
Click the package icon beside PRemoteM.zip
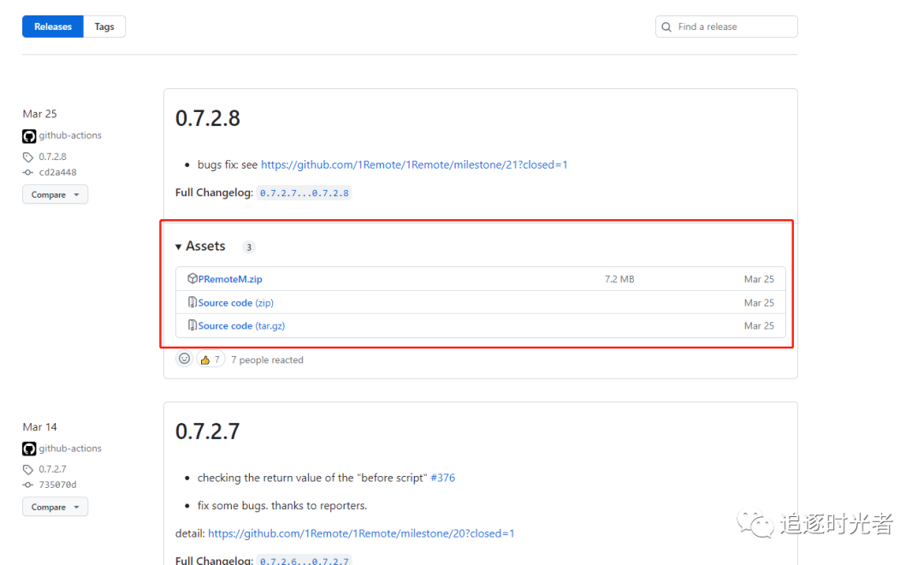tap(192, 278)
